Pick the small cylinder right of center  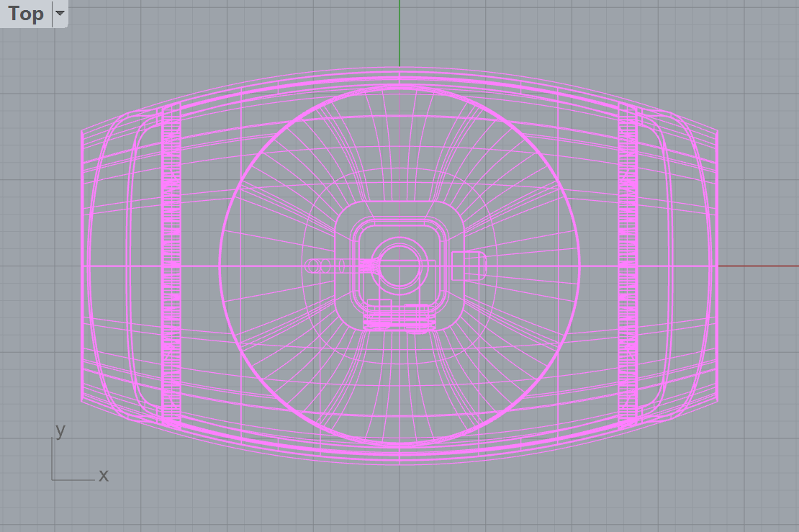point(469,266)
